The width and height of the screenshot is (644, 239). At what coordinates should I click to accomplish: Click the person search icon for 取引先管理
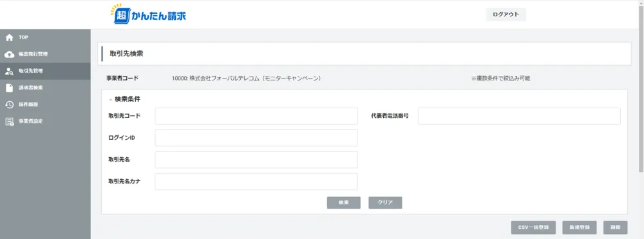click(9, 71)
